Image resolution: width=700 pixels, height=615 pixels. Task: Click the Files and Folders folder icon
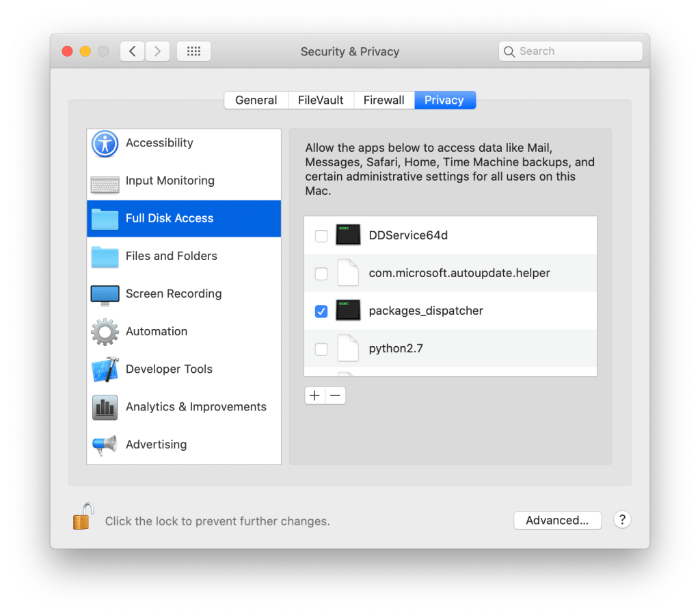pos(105,257)
